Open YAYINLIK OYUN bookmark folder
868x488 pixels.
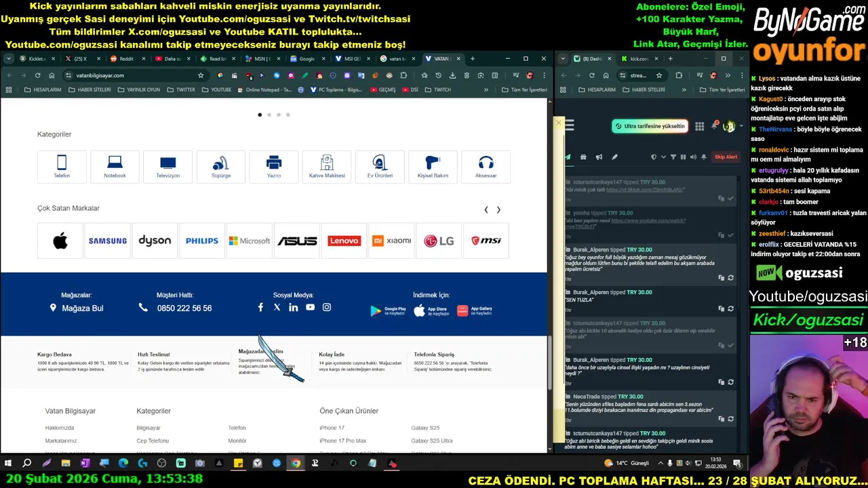coord(138,89)
